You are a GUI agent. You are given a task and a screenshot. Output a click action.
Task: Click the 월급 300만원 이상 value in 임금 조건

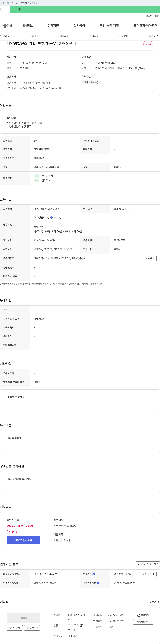tap(123, 209)
